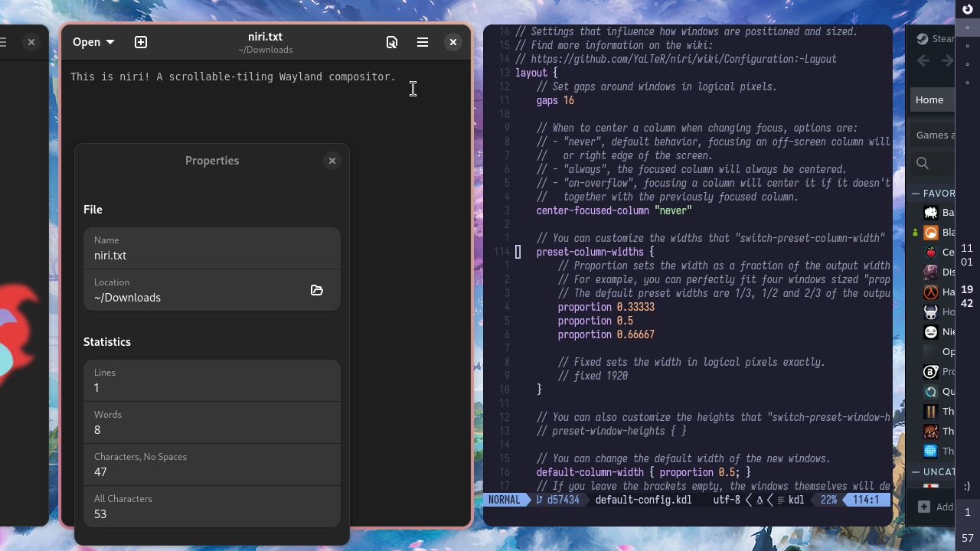Screen dimensions: 980x551
Task: Click the Disco Elysium portrait icon in sidebar
Action: coord(930,272)
